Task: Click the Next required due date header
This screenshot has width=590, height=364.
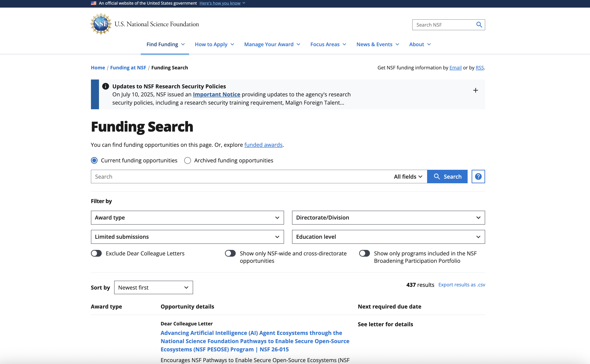Action: (389, 306)
